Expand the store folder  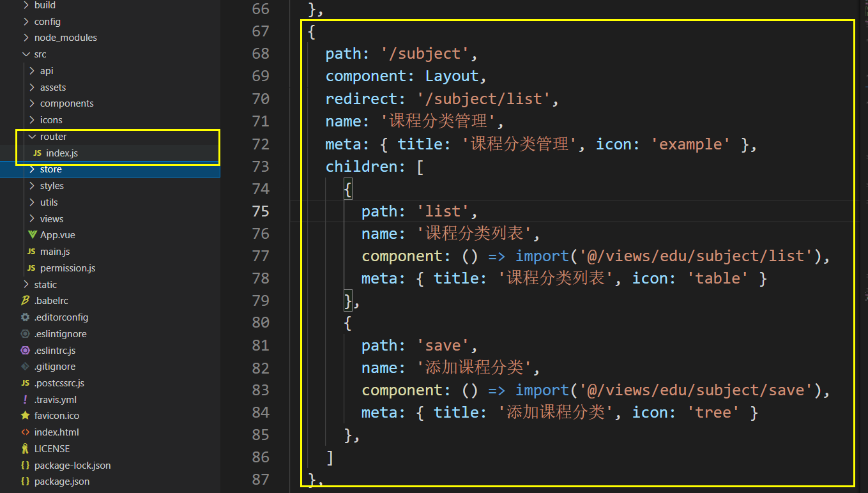(x=32, y=169)
